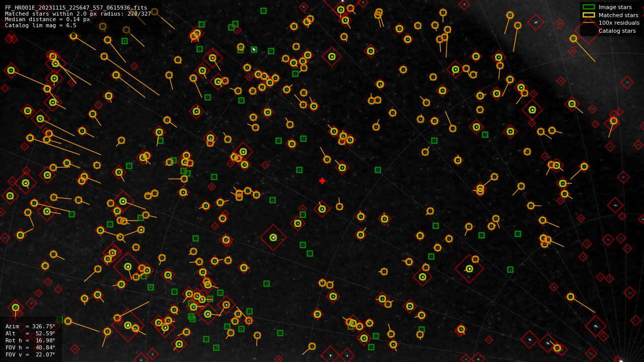Select the 100x residuals legend label
The image size is (644, 362).
coord(619,23)
